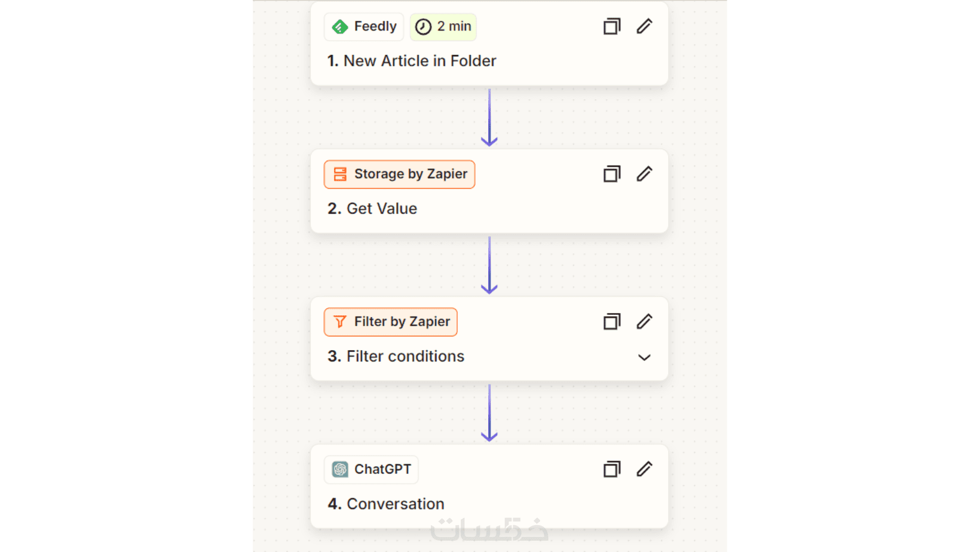Click the edit pencil on Feedly step
980x552 pixels.
(x=644, y=26)
